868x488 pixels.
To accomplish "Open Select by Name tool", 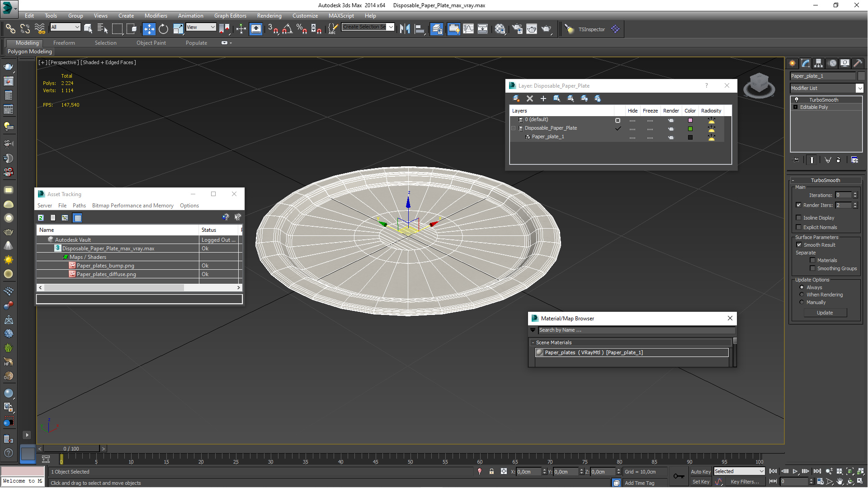I will tap(103, 29).
